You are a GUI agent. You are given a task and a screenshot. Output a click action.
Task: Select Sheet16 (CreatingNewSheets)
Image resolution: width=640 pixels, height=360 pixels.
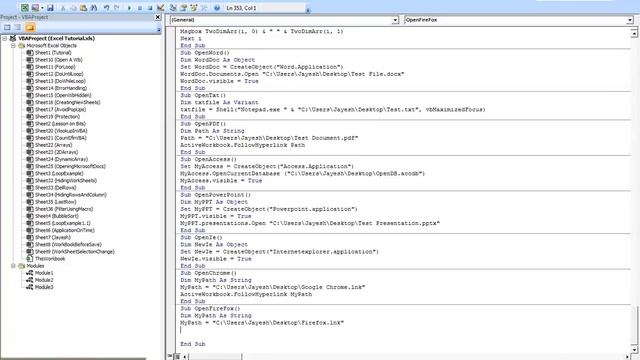coord(67,102)
